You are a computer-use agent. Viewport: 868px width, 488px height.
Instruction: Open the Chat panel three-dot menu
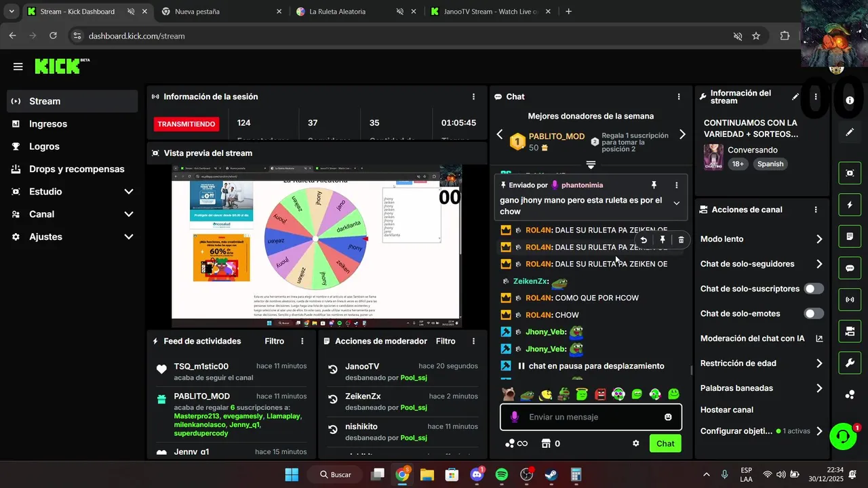679,97
